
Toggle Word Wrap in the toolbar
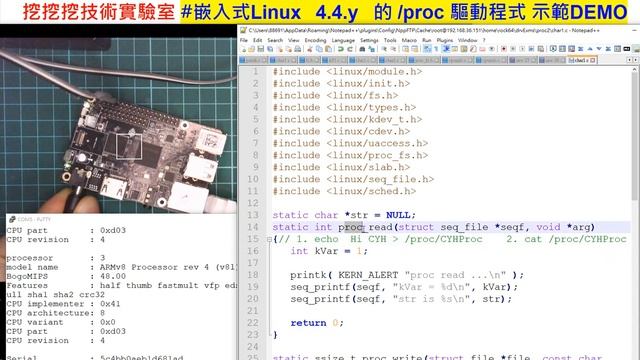coord(427,49)
